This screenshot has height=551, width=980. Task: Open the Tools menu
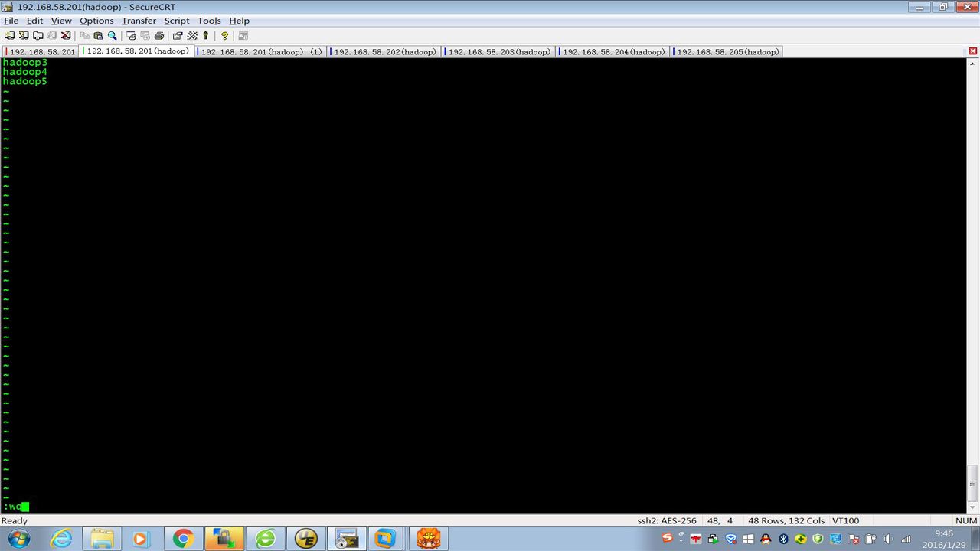(209, 21)
